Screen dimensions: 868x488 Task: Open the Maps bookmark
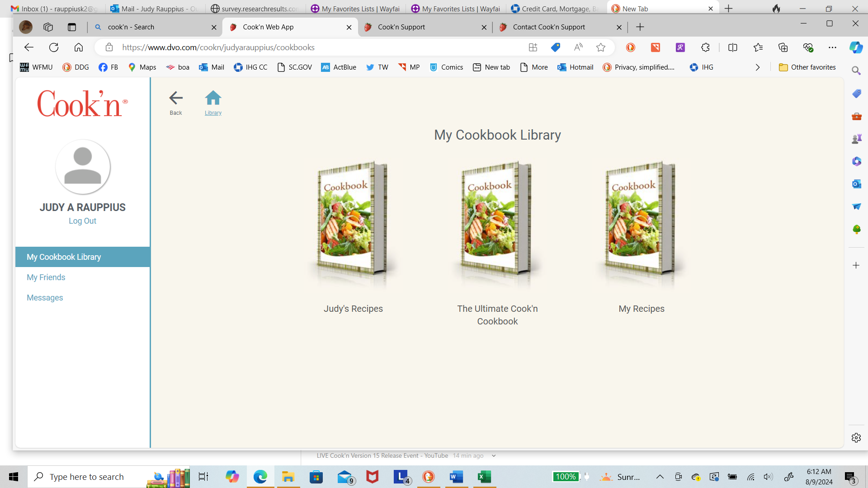(142, 67)
